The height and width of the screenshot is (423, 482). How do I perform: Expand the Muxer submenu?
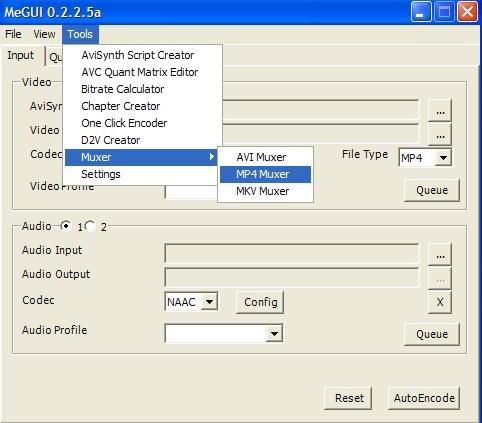141,157
